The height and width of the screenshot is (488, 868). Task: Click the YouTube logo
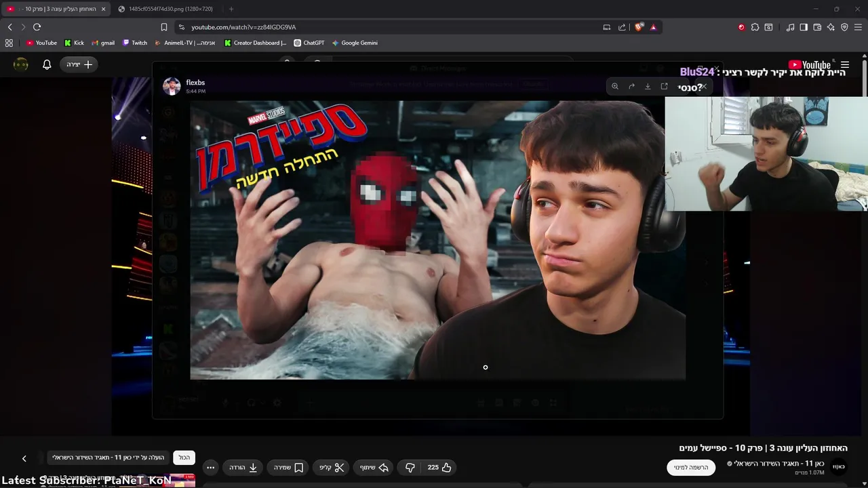810,65
